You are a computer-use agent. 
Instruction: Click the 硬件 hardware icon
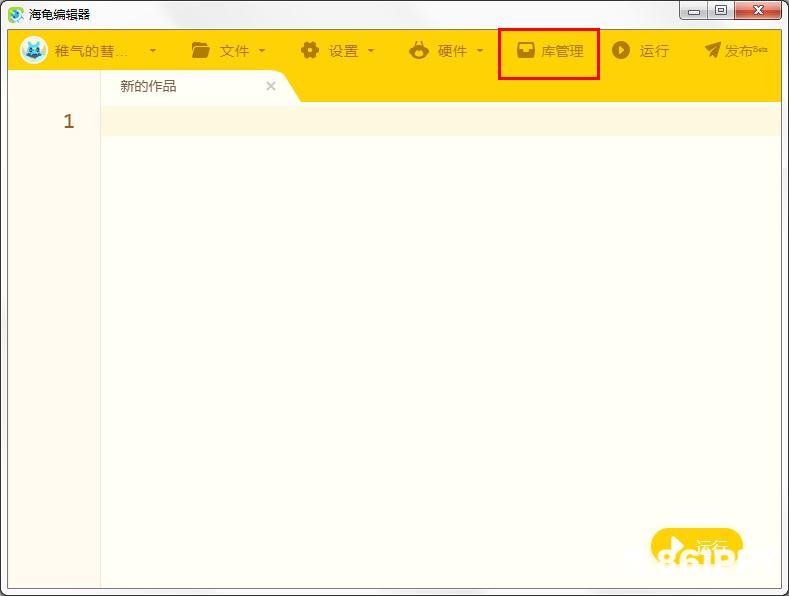pyautogui.click(x=419, y=50)
